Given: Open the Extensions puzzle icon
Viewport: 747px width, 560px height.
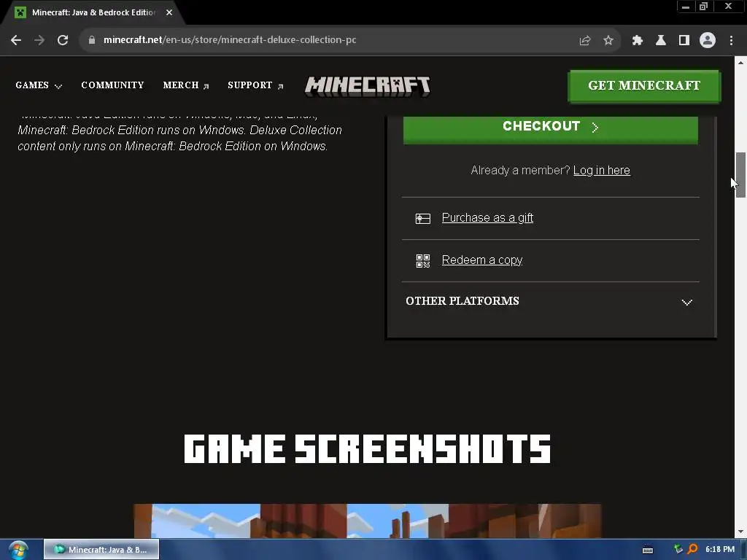Looking at the screenshot, I should [637, 41].
